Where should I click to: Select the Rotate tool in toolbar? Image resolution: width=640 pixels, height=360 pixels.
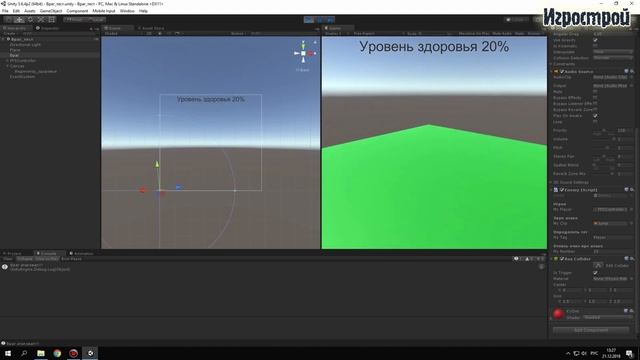pos(30,20)
